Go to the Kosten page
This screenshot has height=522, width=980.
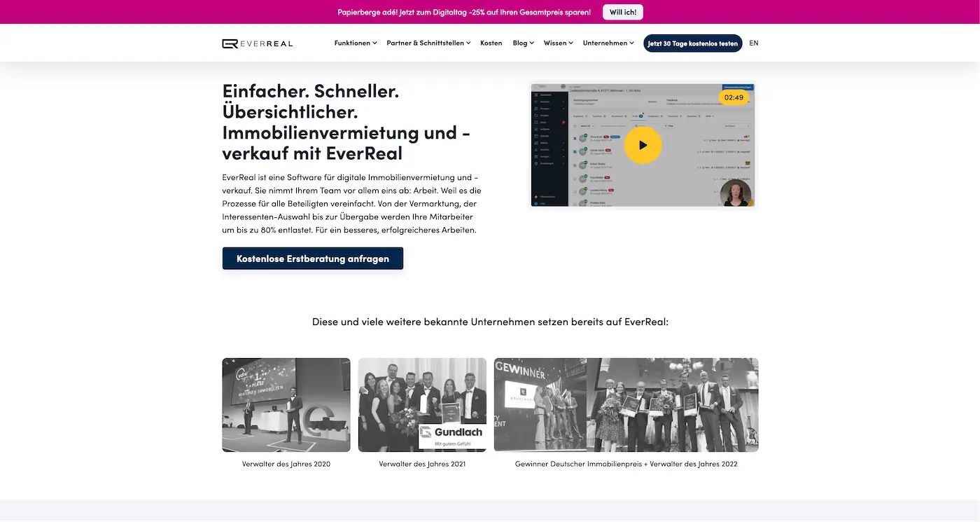pyautogui.click(x=491, y=43)
